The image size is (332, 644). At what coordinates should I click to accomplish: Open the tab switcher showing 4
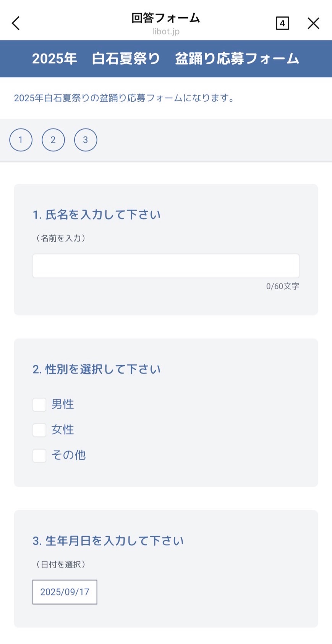point(282,23)
